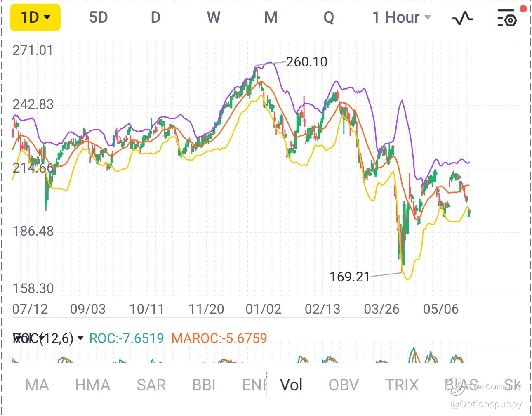
Task: Click the chart timeline scrollbar
Action: [x=198, y=317]
